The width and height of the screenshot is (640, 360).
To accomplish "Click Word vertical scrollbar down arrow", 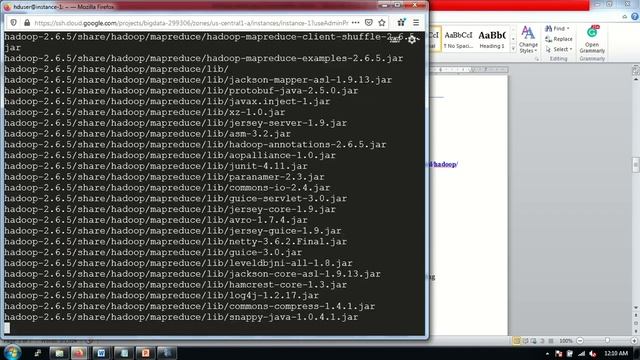I will [636, 308].
